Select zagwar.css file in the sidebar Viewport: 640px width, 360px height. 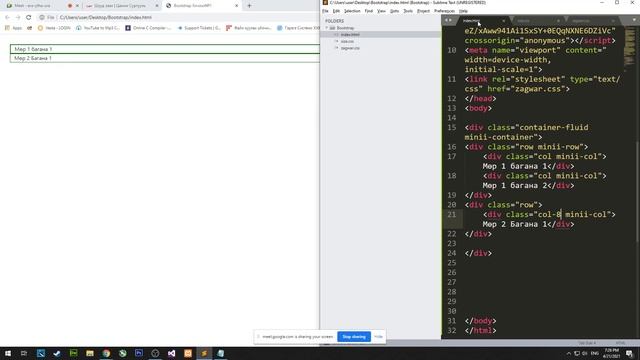(350, 48)
